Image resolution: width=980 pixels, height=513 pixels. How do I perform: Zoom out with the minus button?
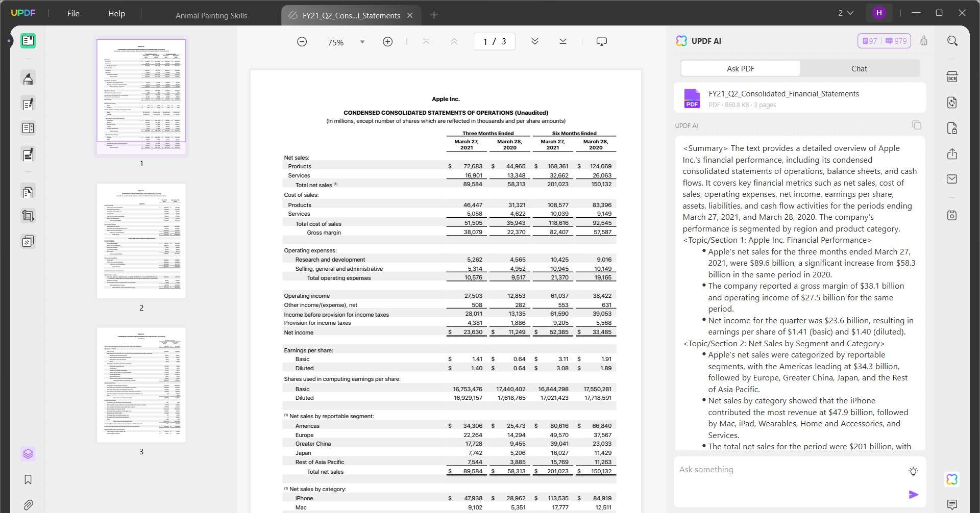pos(302,42)
